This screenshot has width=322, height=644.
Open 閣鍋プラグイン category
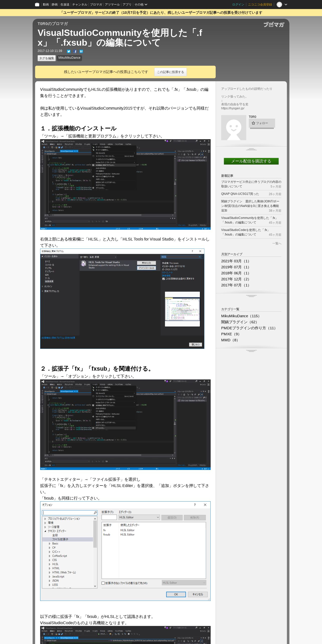pos(240,322)
